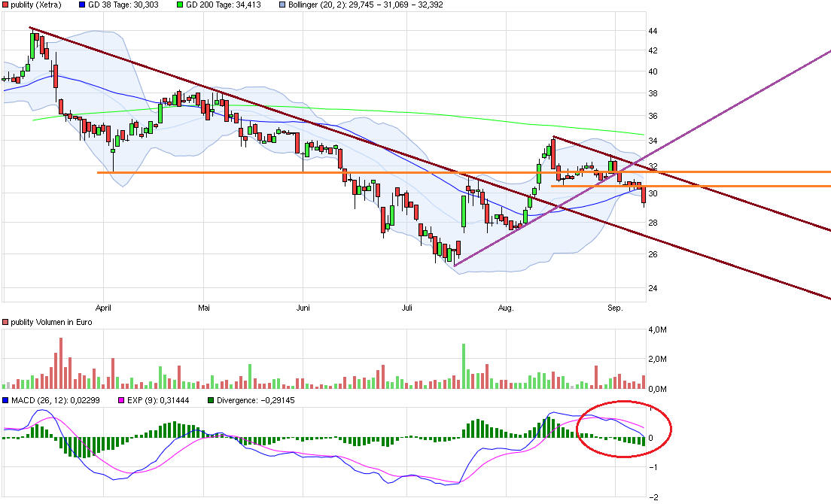
Task: Click the 'Divergence: -0,29145' label
Action: [256, 400]
